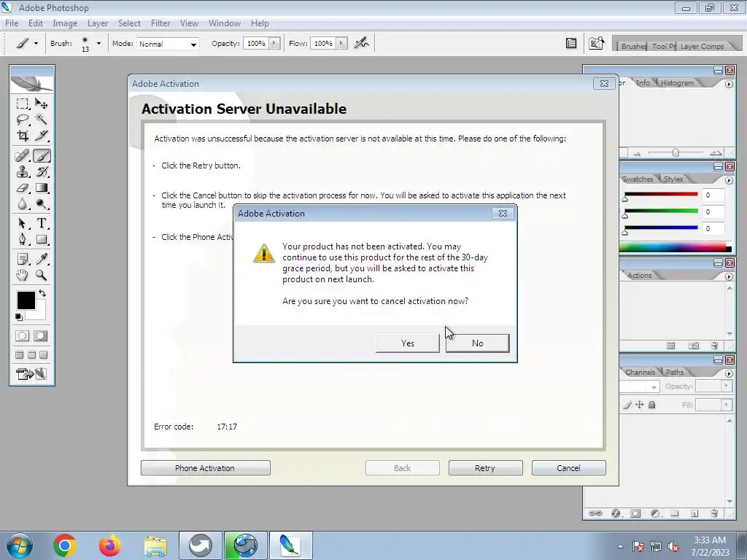Select the Rectangle shape tool

coord(42,239)
